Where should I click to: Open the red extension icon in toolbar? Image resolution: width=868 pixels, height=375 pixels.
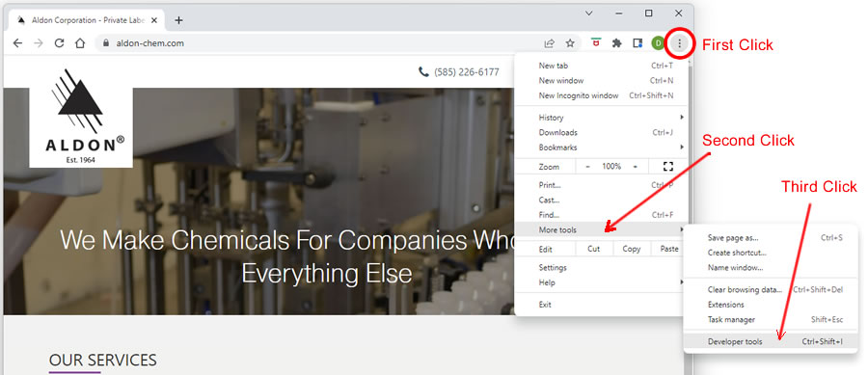(x=596, y=42)
